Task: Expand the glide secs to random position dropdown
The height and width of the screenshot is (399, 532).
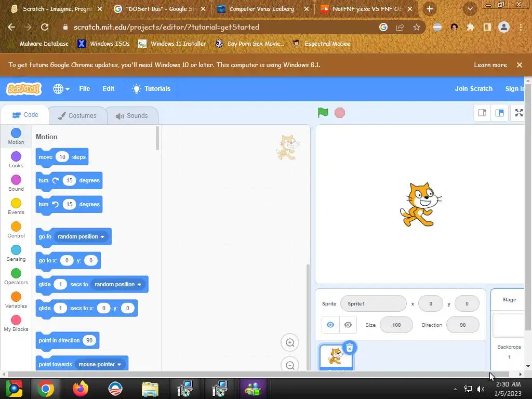Action: click(118, 284)
